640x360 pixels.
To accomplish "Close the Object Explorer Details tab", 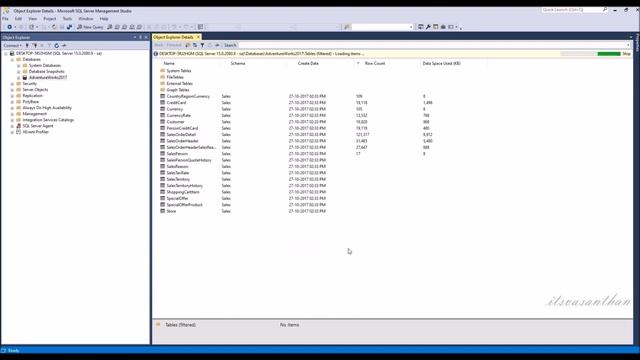I will coord(198,37).
